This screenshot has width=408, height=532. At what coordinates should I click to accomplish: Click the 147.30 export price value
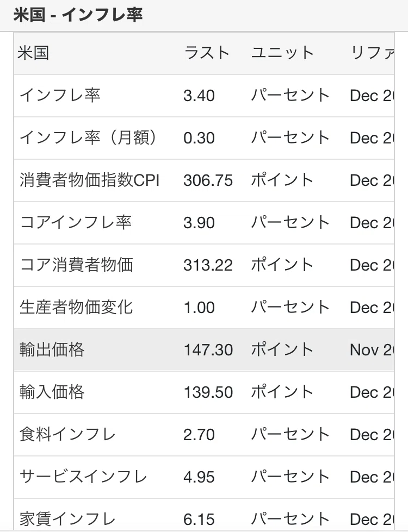[208, 350]
